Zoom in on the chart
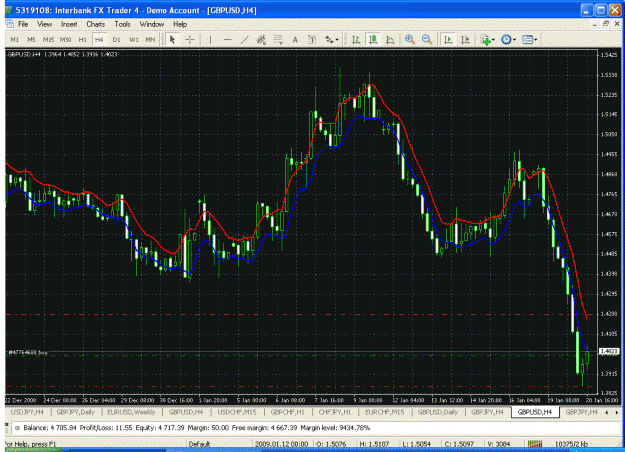 [410, 39]
